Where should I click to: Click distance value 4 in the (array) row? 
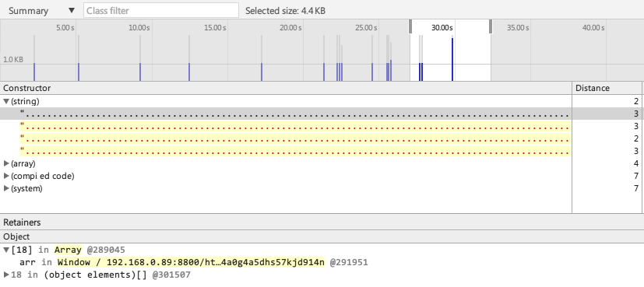pyautogui.click(x=635, y=163)
